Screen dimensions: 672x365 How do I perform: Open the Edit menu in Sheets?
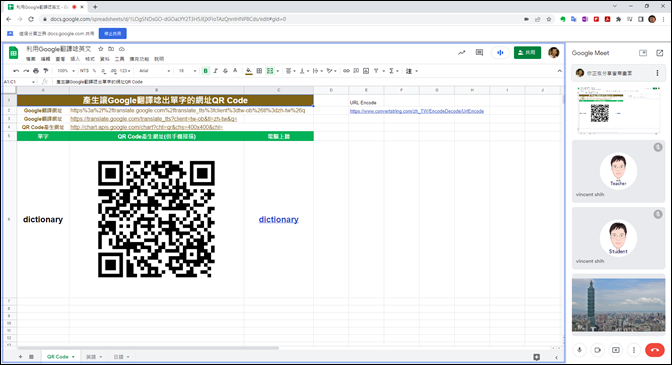[x=45, y=59]
